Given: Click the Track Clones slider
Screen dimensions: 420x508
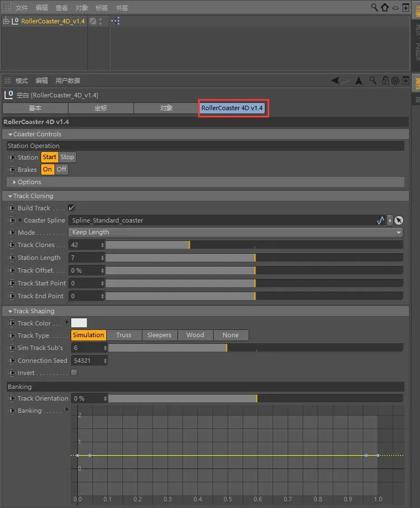Looking at the screenshot, I should [254, 245].
